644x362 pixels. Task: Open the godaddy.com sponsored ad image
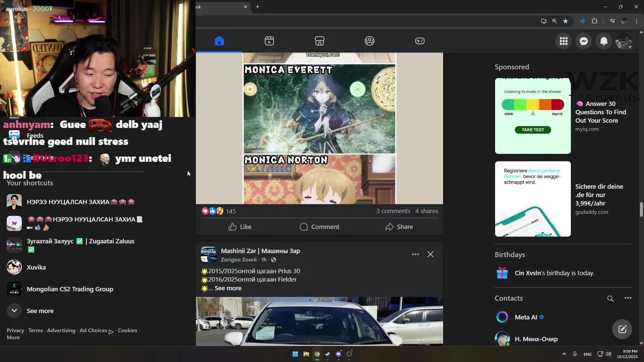(533, 199)
